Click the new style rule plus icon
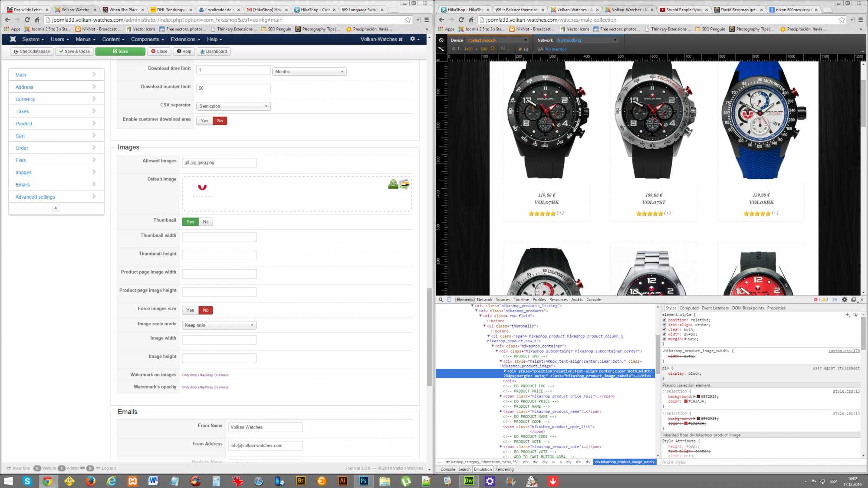The image size is (868, 488). click(847, 315)
